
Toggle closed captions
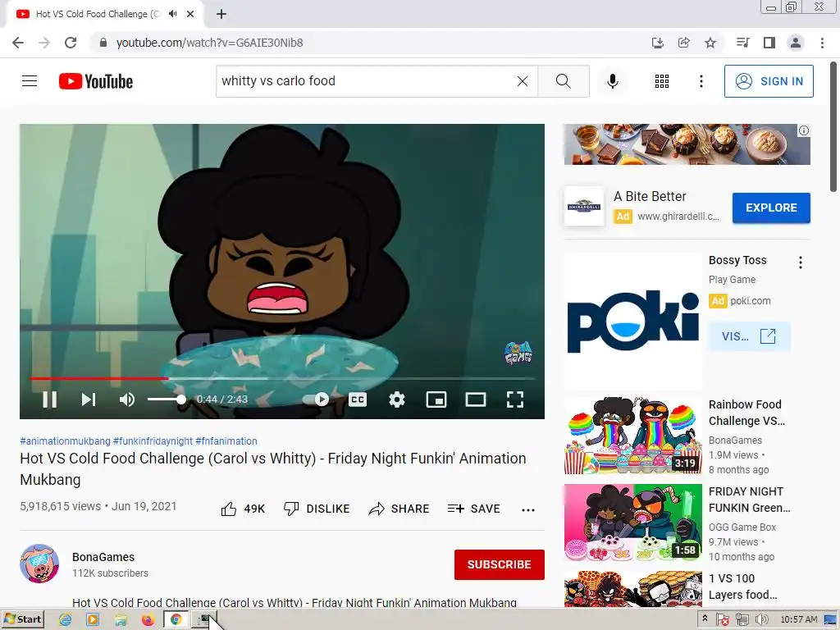tap(358, 399)
